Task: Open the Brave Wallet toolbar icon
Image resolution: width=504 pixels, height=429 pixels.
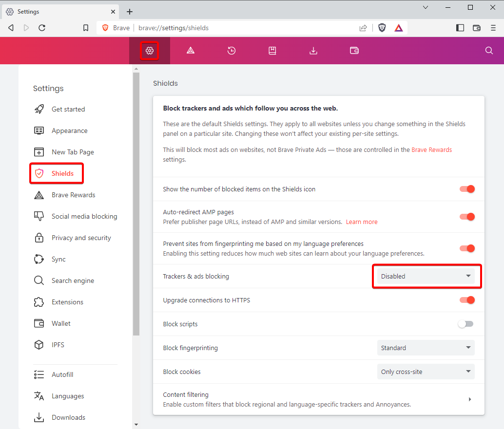Action: pyautogui.click(x=477, y=28)
